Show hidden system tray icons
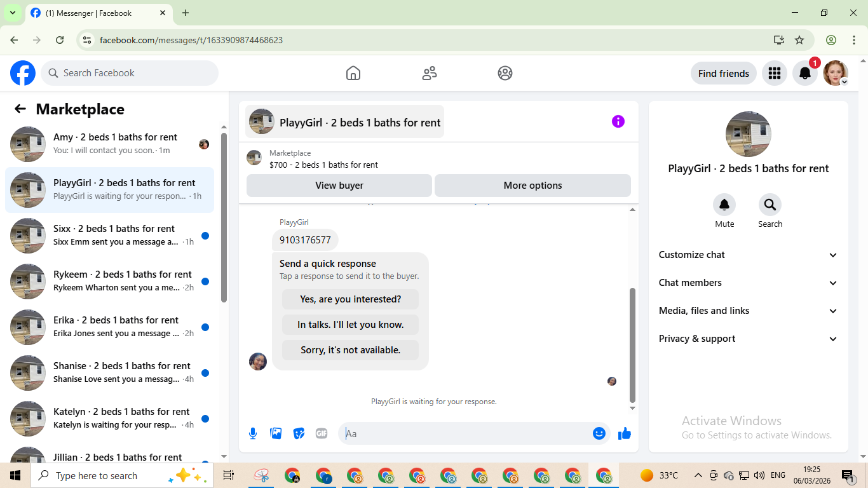 [x=698, y=475]
